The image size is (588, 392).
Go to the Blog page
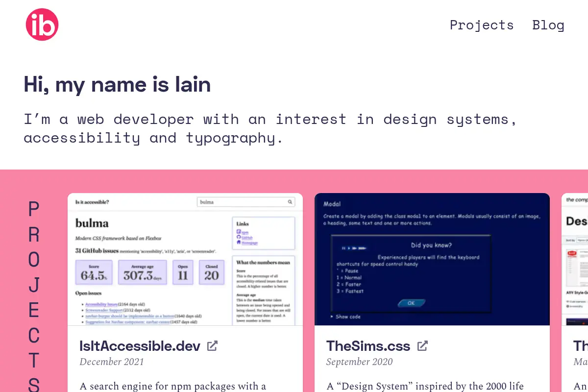tap(548, 25)
